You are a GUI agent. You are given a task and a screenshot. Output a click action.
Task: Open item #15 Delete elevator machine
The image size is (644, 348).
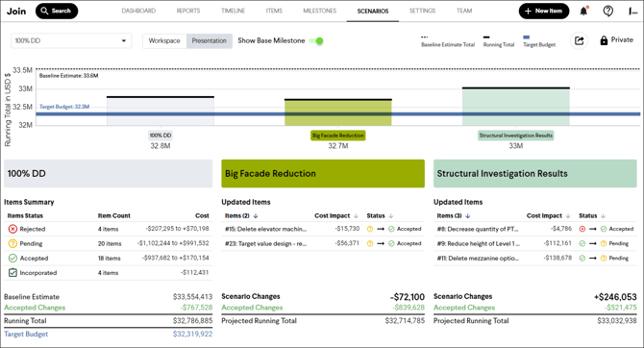pyautogui.click(x=265, y=229)
